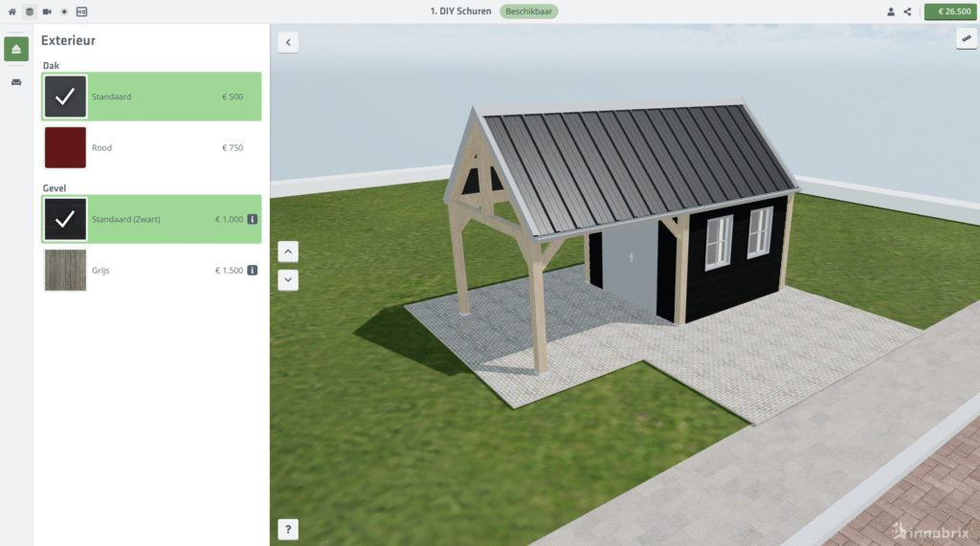Image resolution: width=980 pixels, height=546 pixels.
Task: Click the home icon in top bar
Action: [x=12, y=11]
